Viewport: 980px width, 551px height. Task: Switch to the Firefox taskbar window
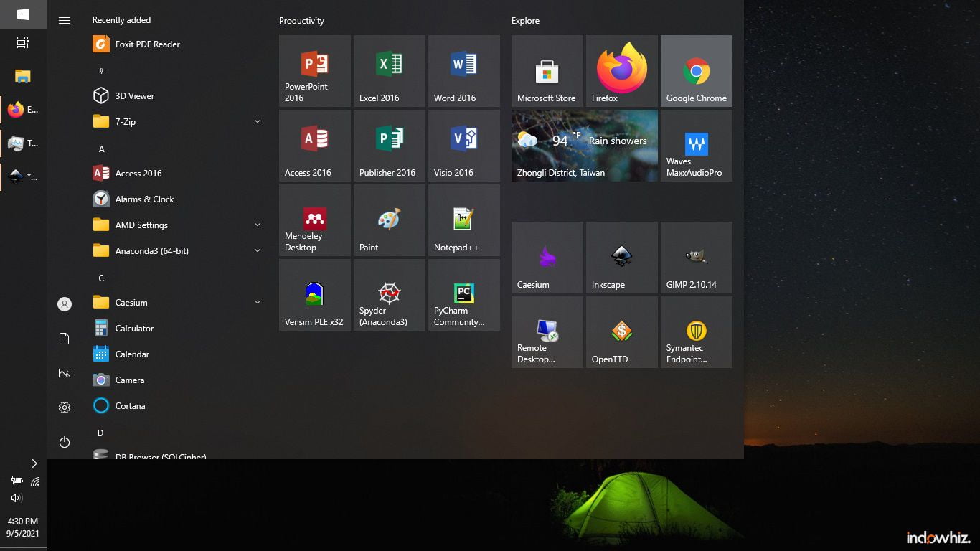coord(23,110)
